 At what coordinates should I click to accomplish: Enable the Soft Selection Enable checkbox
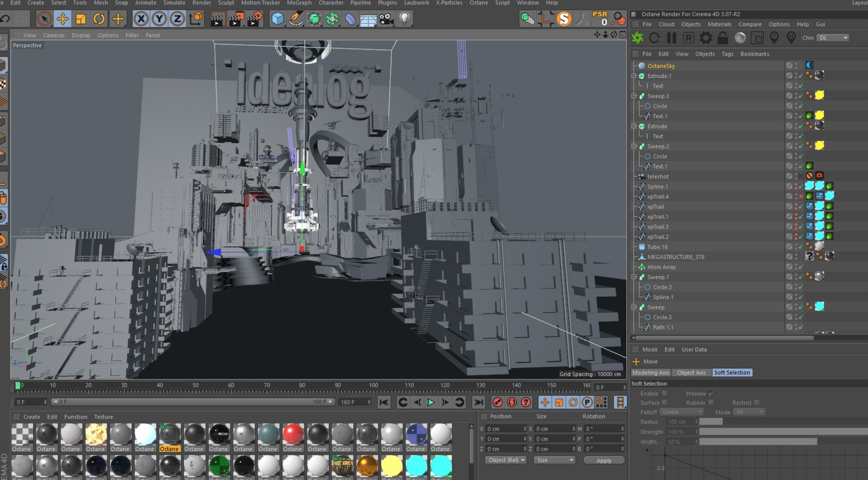[665, 394]
